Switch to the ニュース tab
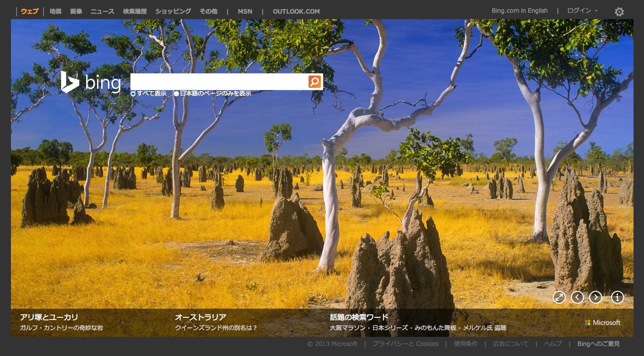The height and width of the screenshot is (356, 644). (102, 11)
